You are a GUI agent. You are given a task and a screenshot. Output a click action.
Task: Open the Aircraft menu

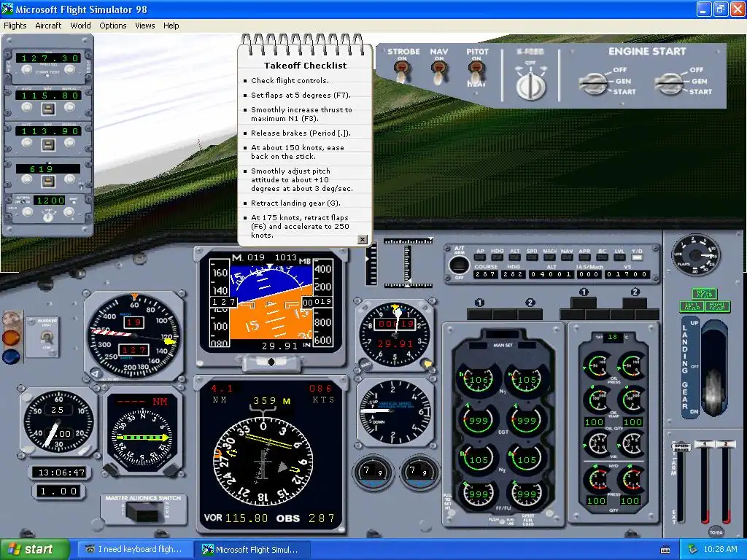click(48, 26)
